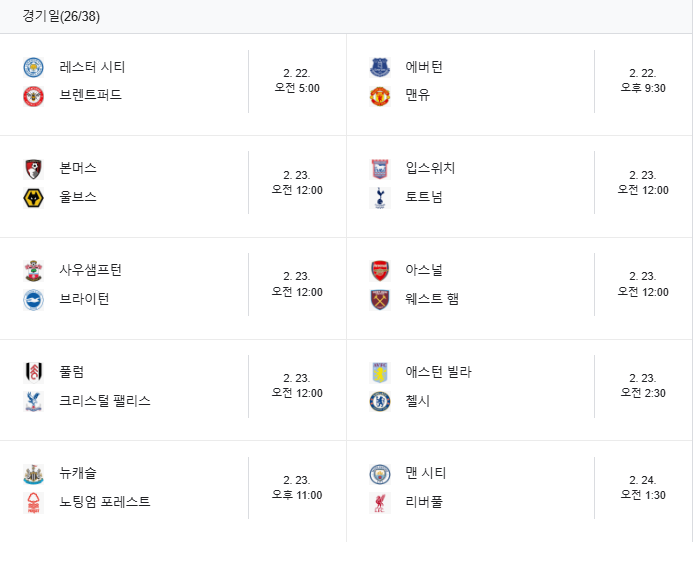Viewport: 698px width, 572px height.
Task: Select the Crystal Palace eagle crest
Action: click(33, 402)
